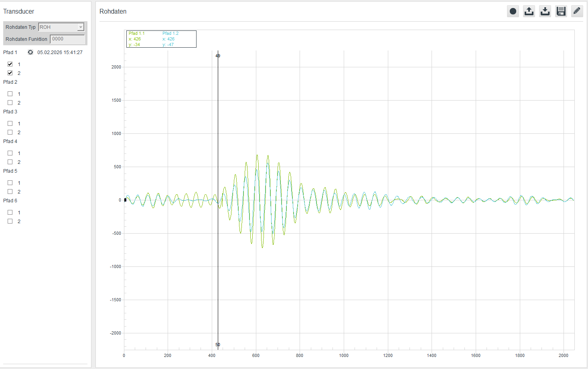Click the record circle icon

coord(513,11)
